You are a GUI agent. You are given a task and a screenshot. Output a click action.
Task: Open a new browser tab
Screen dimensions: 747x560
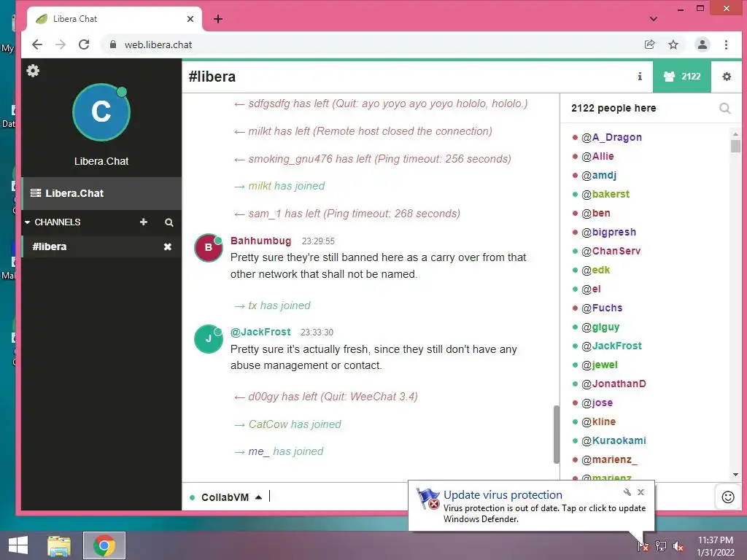coord(218,19)
